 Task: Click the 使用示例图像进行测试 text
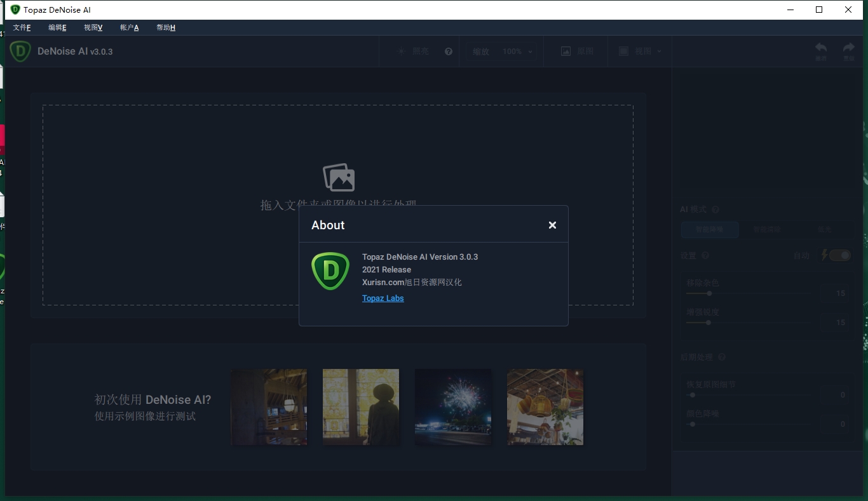[x=145, y=417]
